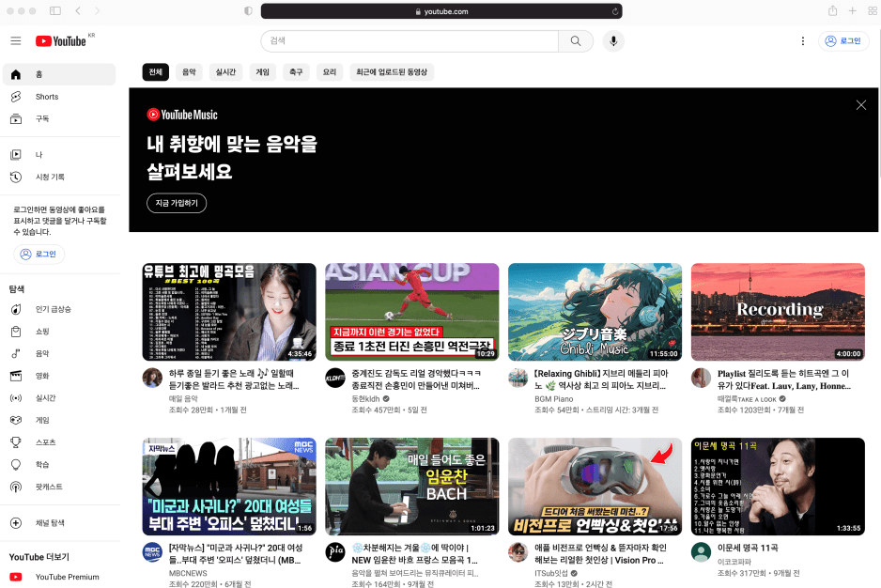The height and width of the screenshot is (588, 881).
Task: Open the 매일 음악 channel link
Action: pos(183,398)
